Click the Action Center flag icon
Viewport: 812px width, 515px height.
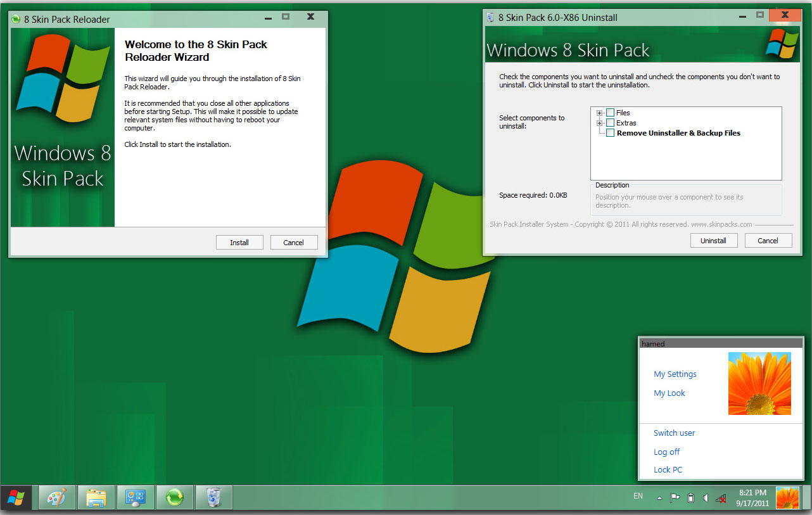675,498
